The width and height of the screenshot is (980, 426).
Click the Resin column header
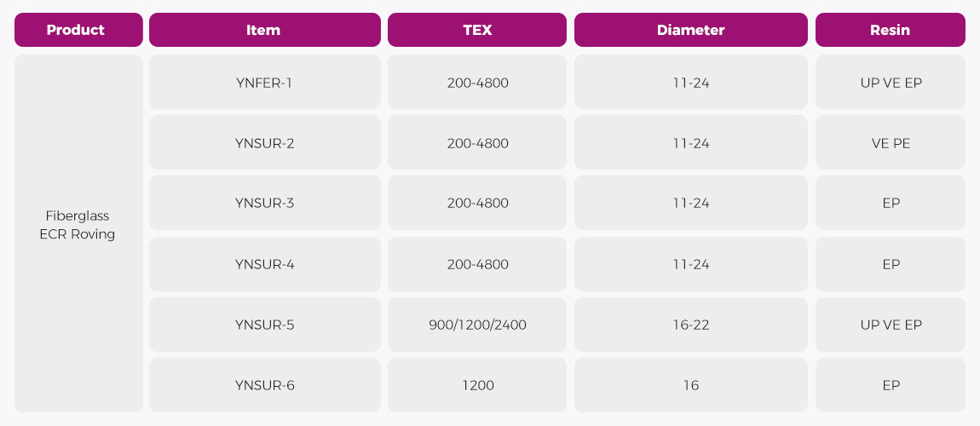(x=890, y=30)
